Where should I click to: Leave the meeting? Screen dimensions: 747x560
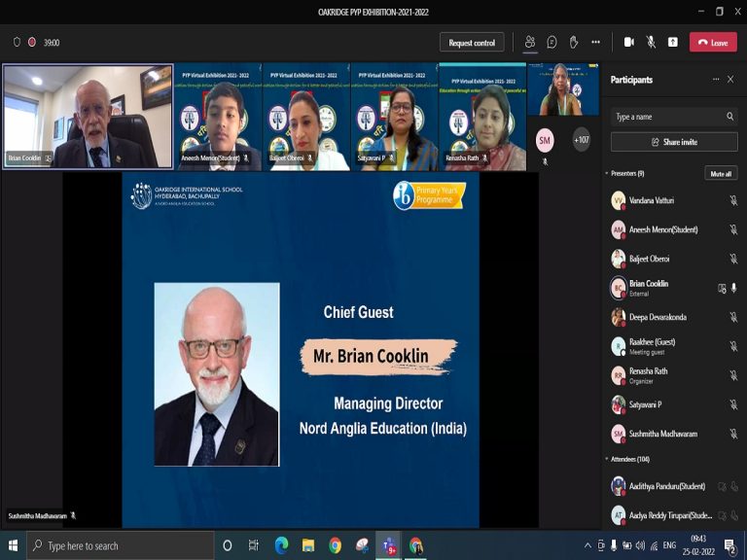(713, 43)
